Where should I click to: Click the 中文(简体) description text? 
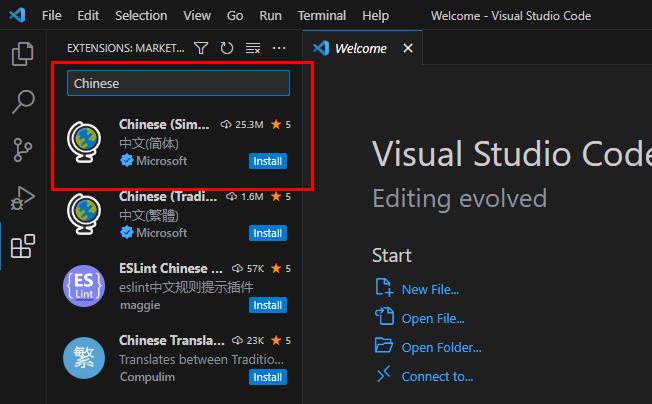click(x=149, y=143)
